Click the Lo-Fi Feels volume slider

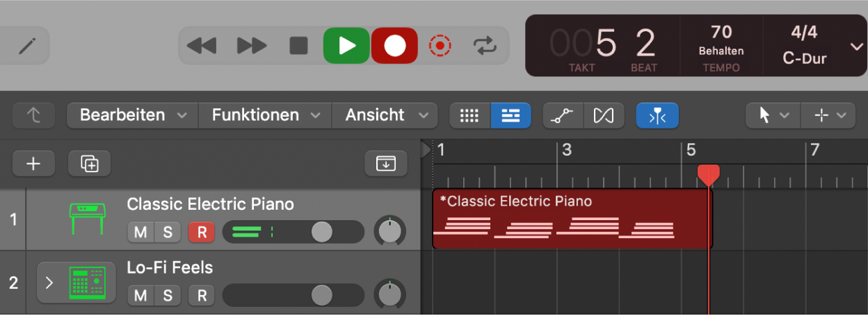click(321, 296)
